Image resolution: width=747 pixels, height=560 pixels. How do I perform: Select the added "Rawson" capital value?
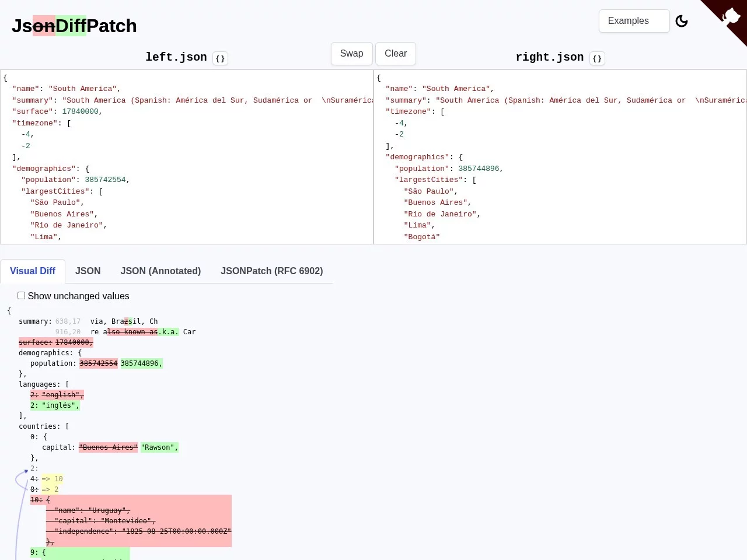point(159,447)
